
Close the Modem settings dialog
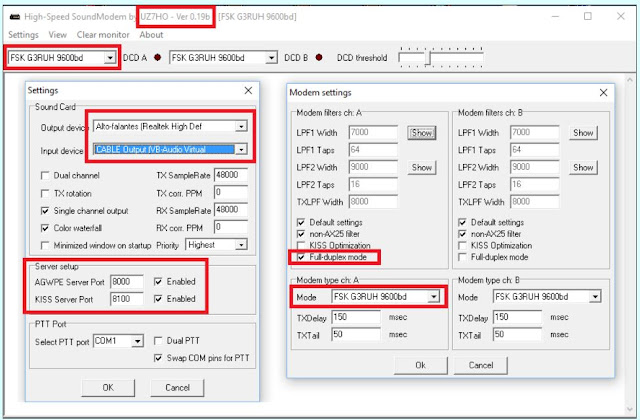(x=603, y=93)
